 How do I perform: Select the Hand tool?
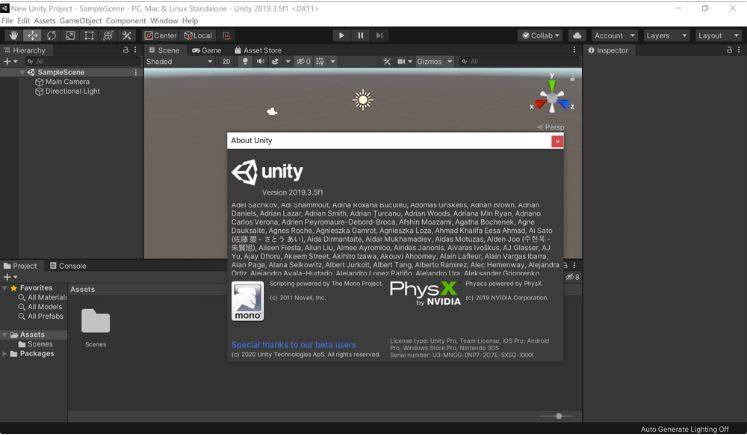coord(13,36)
